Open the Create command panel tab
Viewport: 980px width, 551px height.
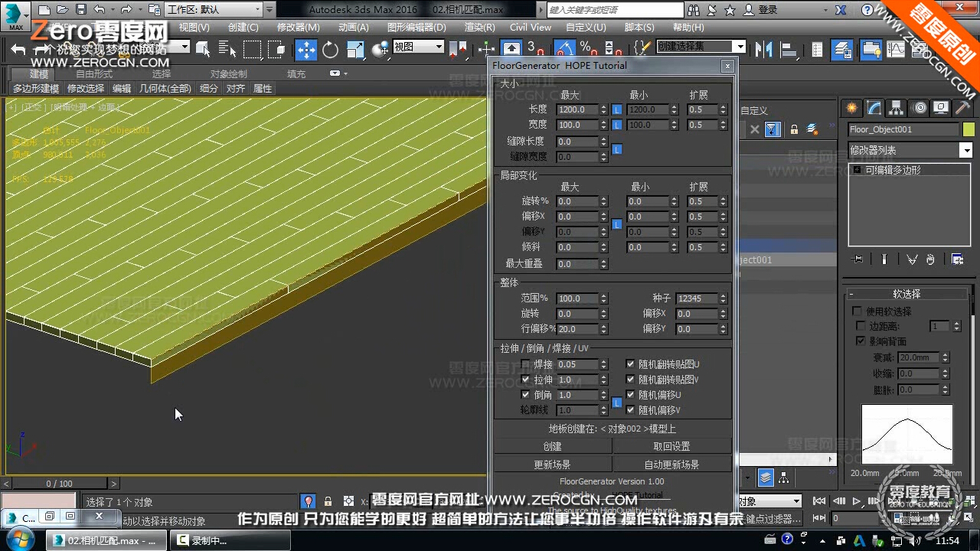pos(851,108)
